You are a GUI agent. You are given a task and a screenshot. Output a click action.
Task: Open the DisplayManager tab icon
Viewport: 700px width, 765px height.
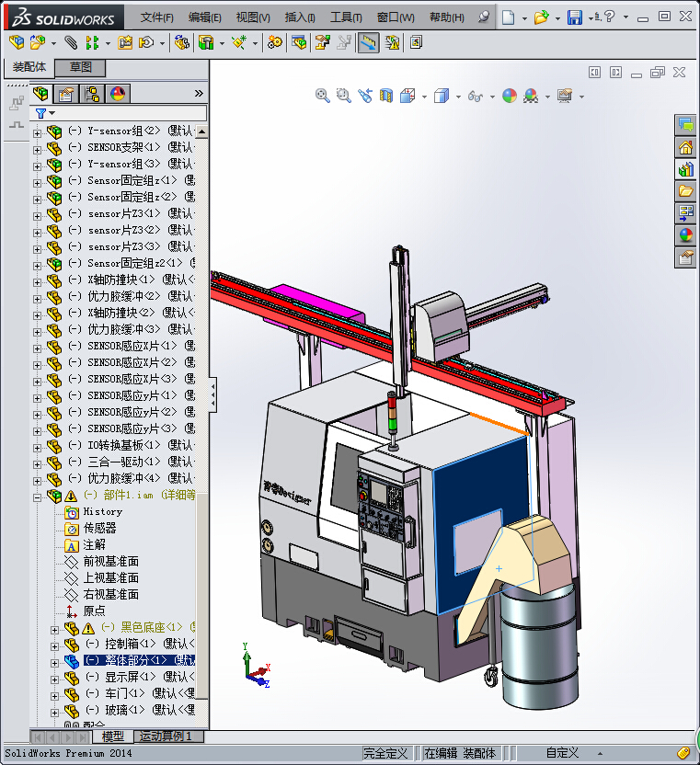coord(118,93)
